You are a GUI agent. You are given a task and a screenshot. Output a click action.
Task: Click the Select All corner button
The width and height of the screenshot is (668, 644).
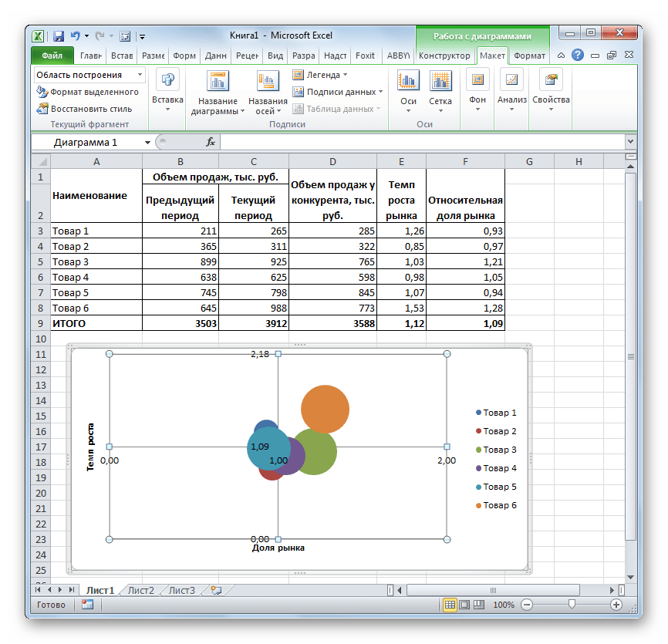42,161
